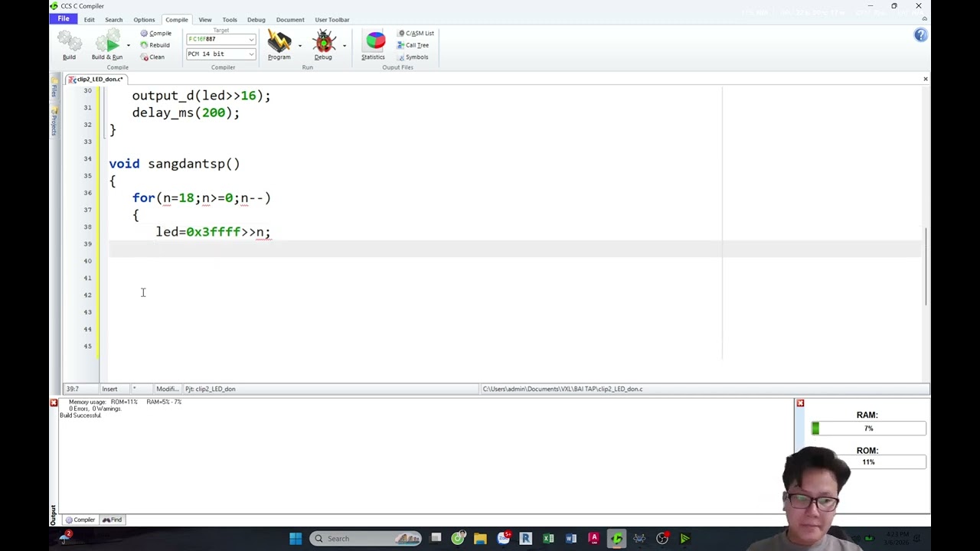The height and width of the screenshot is (551, 980).
Task: Click the Compile button in ribbon
Action: click(155, 33)
